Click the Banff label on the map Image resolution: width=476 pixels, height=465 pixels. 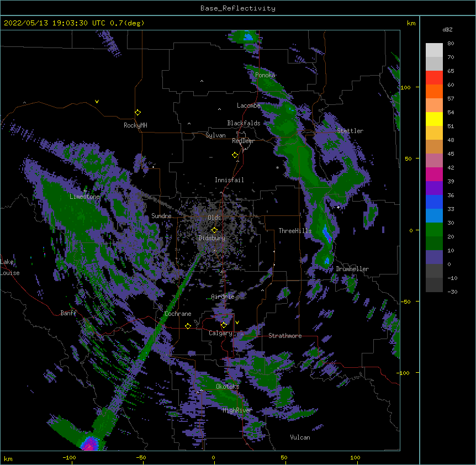tap(68, 313)
